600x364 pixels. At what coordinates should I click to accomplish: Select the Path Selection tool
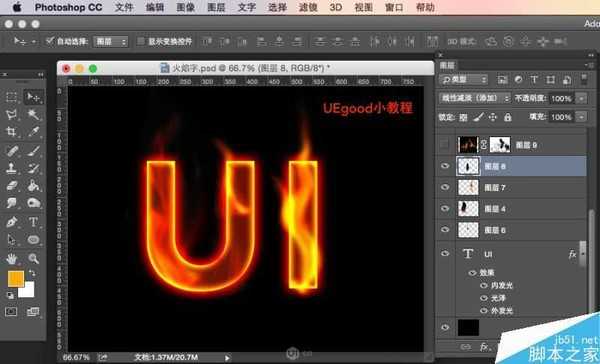pyautogui.click(x=11, y=240)
